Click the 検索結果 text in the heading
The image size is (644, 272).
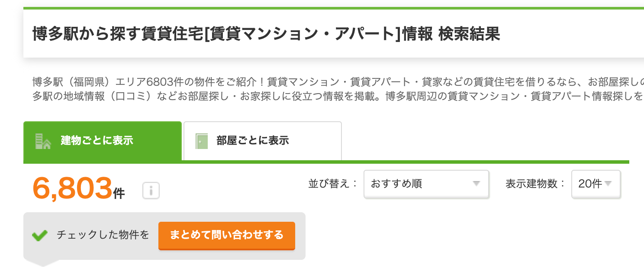click(x=469, y=33)
